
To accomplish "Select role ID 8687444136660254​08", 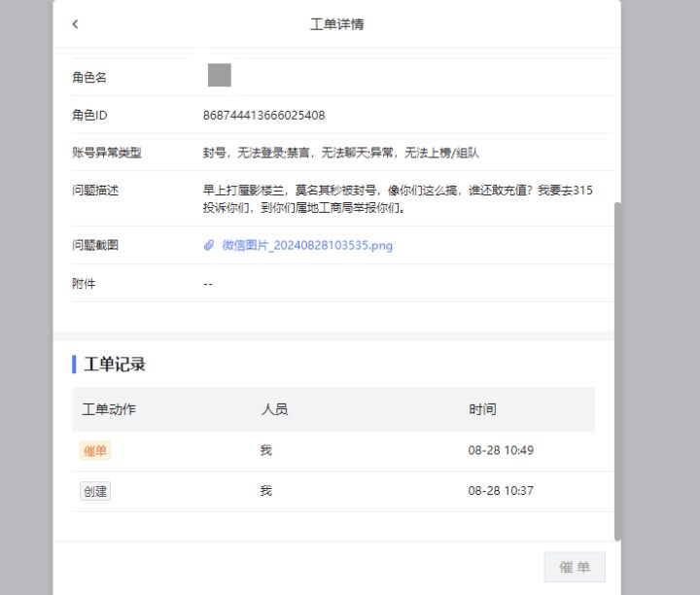I will pos(263,115).
